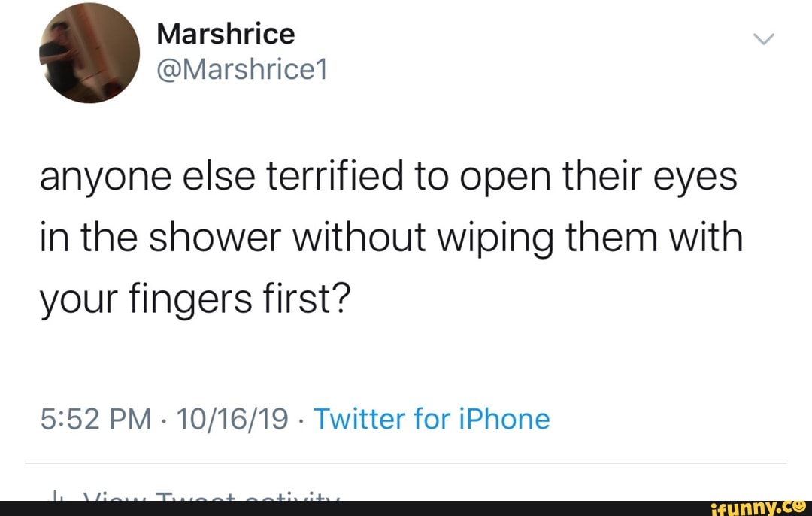Open the @Marshrice1 profile handle
The image size is (812, 516).
click(x=242, y=70)
